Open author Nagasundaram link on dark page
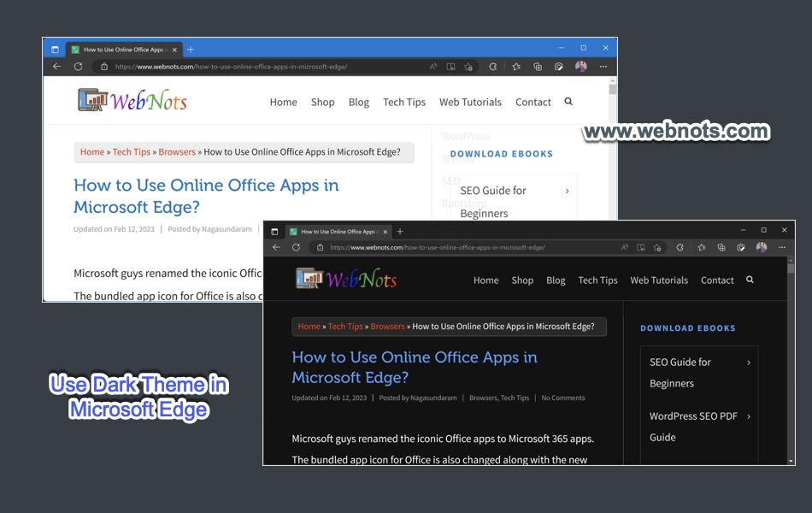The image size is (812, 513). click(433, 398)
